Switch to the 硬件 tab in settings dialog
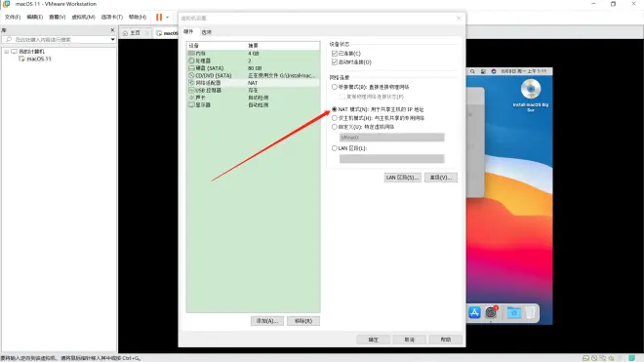This screenshot has width=644, height=362. [188, 31]
